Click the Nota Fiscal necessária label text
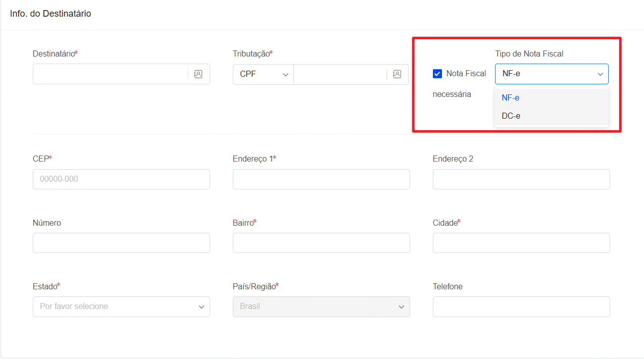This screenshot has height=359, width=644. pyautogui.click(x=460, y=84)
